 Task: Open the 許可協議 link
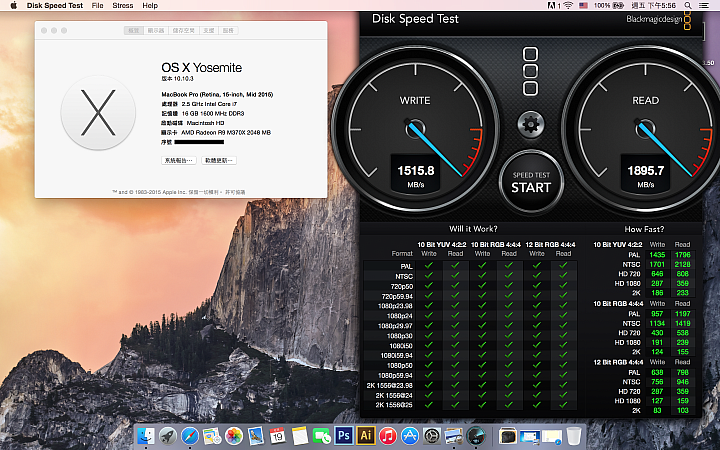235,192
